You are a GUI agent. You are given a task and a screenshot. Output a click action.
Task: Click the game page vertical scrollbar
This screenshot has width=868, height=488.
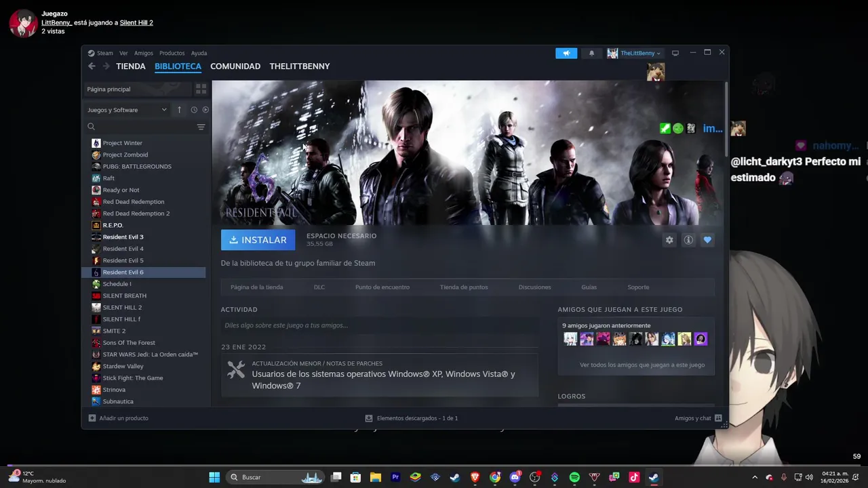726,120
